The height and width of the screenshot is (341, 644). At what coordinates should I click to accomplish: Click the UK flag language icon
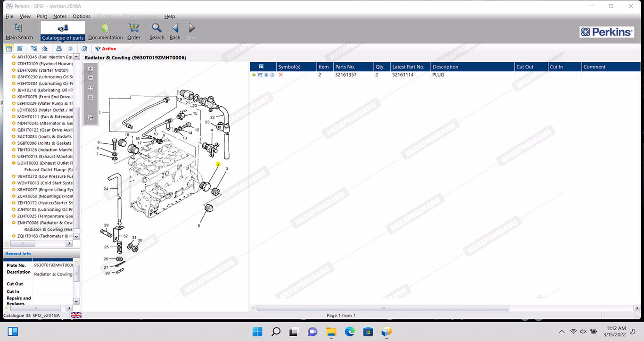(76, 316)
